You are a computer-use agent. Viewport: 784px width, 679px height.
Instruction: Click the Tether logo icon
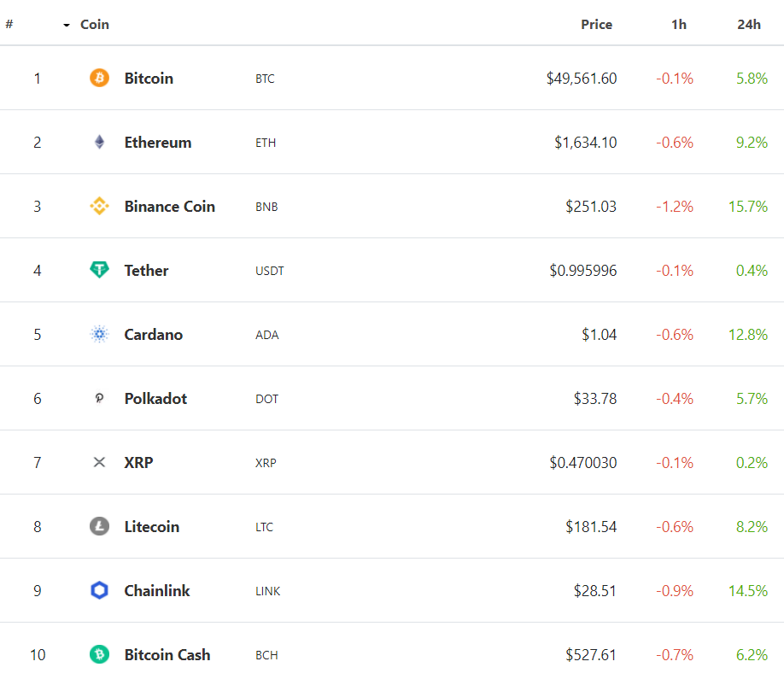tap(99, 271)
